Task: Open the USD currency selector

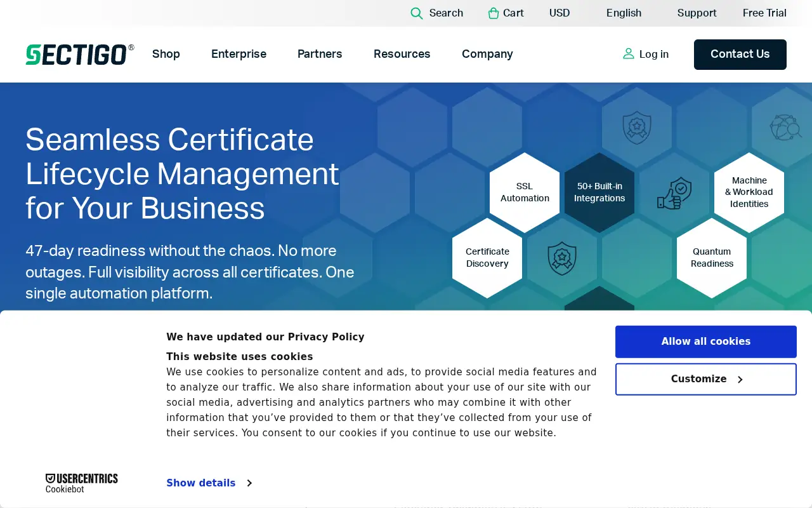Action: point(560,13)
